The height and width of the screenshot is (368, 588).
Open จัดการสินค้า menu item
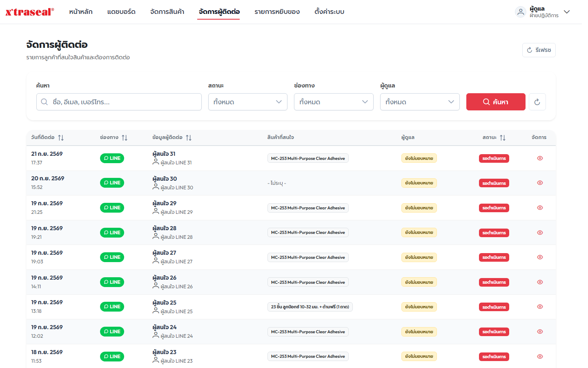tap(167, 12)
